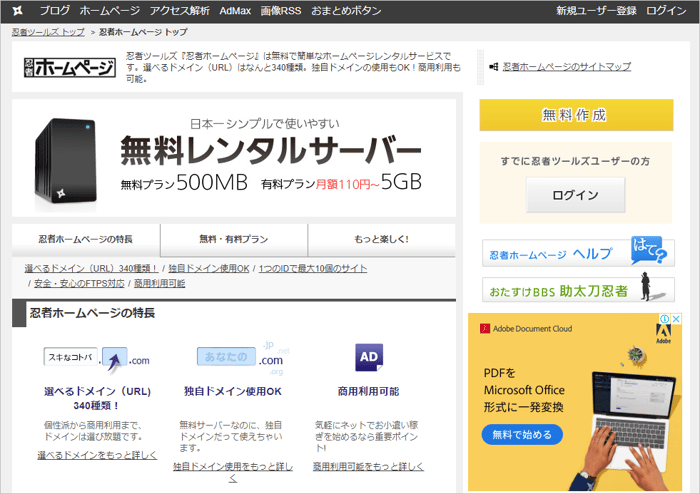Click the 忍者ホームページ logo image
The width and height of the screenshot is (700, 494).
tap(70, 68)
